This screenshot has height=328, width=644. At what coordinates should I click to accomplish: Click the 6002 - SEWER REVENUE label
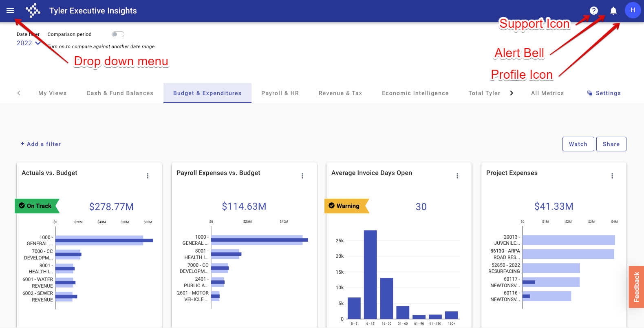pyautogui.click(x=37, y=297)
